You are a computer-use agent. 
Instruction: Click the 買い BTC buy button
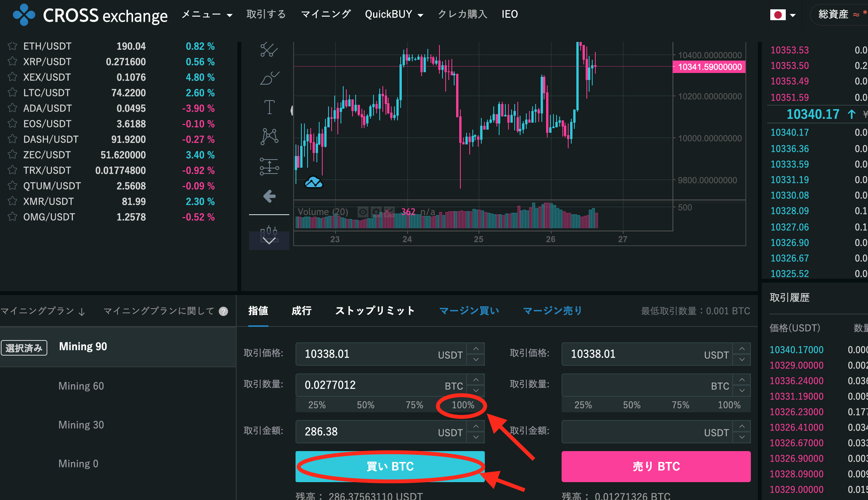click(x=390, y=466)
